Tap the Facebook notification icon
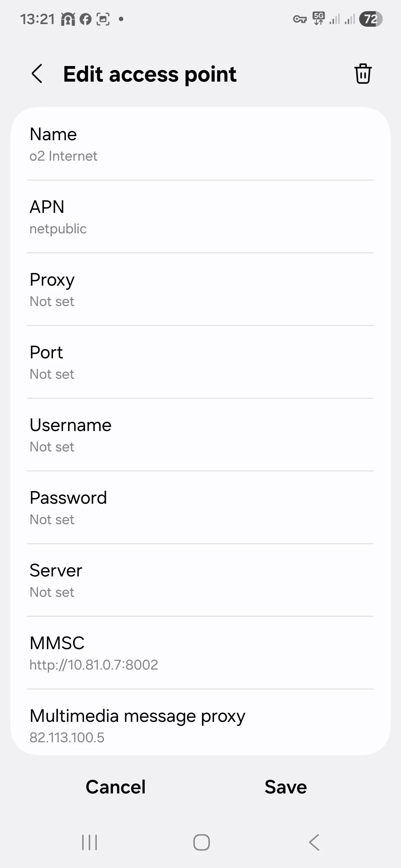 (x=85, y=19)
